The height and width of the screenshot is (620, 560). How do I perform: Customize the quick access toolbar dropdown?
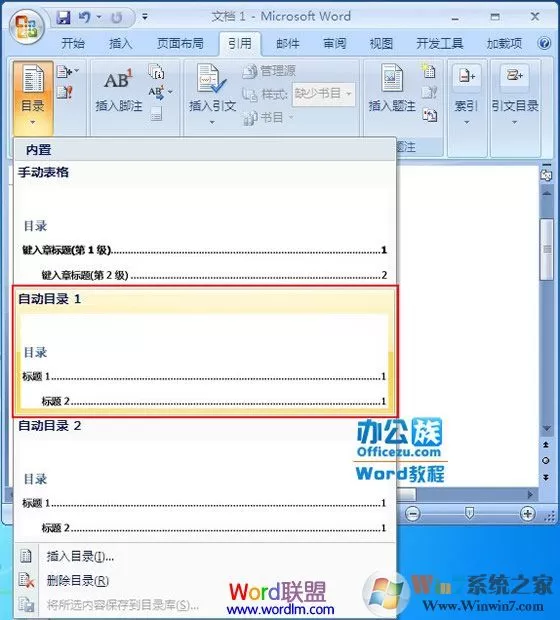[145, 17]
